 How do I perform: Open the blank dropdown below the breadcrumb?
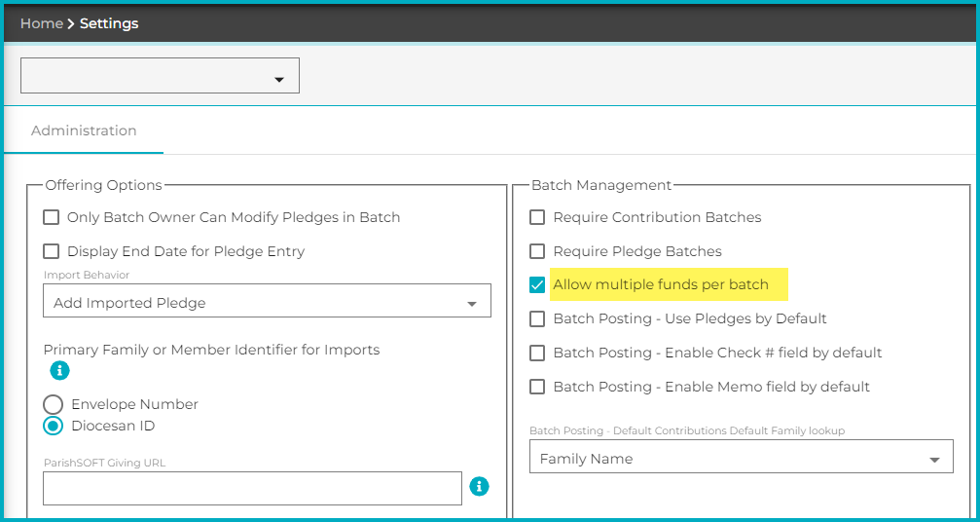click(160, 76)
